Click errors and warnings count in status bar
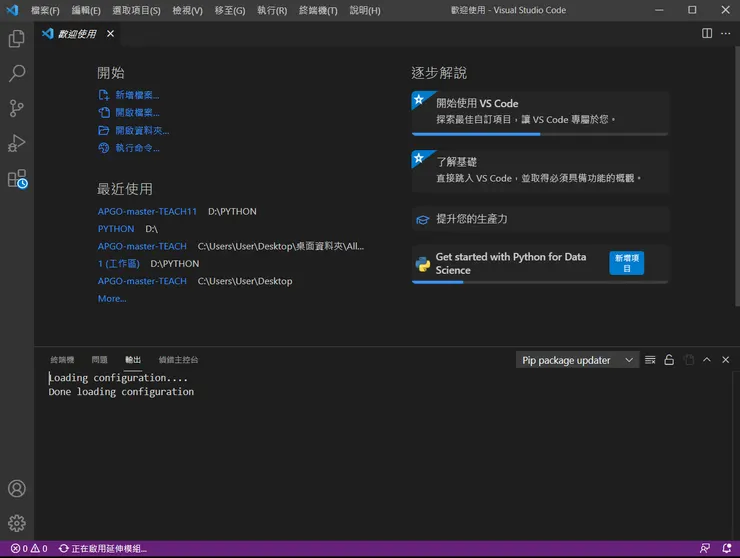 click(x=29, y=549)
